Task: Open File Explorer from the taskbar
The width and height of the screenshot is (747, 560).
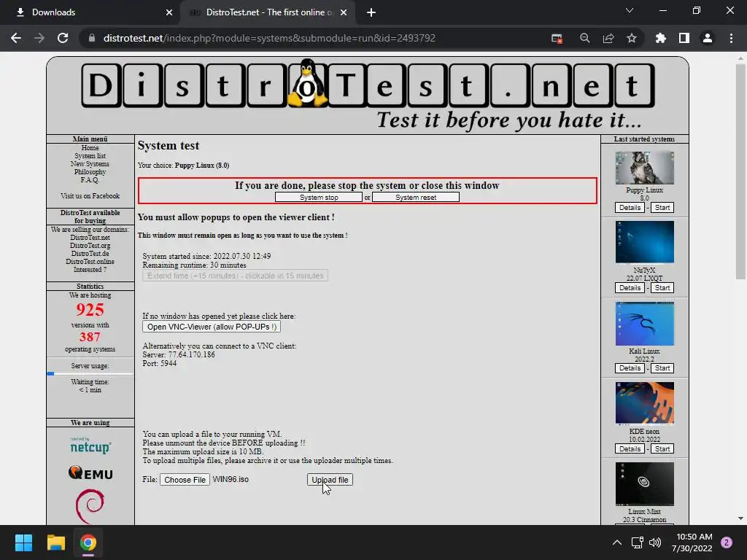Action: click(x=55, y=542)
